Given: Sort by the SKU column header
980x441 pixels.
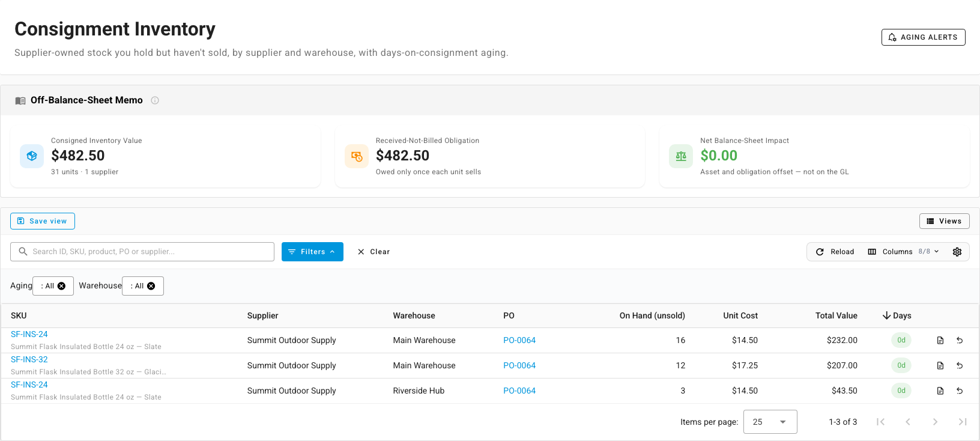Looking at the screenshot, I should (x=19, y=315).
